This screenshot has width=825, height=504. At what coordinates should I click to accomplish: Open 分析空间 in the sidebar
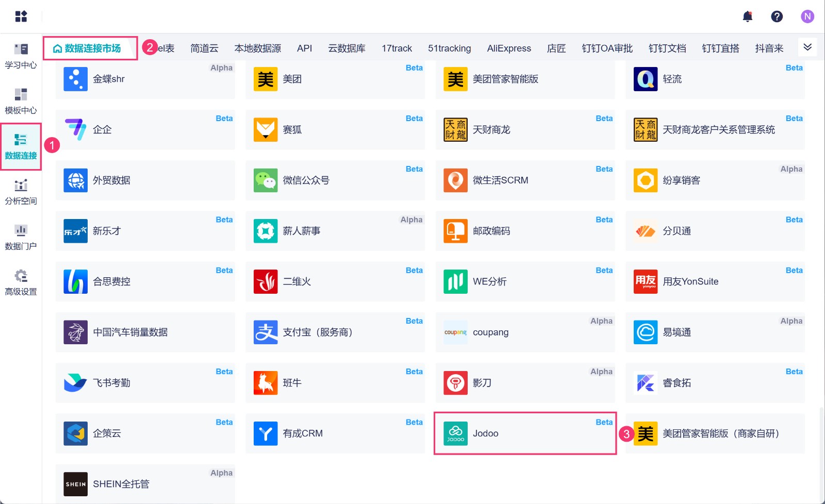click(x=21, y=192)
